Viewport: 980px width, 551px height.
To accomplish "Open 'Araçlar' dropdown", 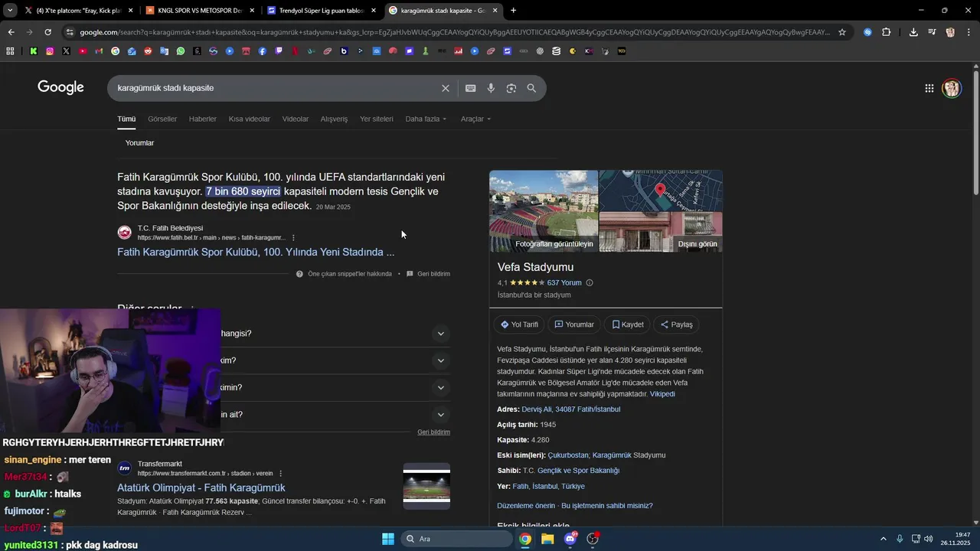I will pyautogui.click(x=475, y=119).
